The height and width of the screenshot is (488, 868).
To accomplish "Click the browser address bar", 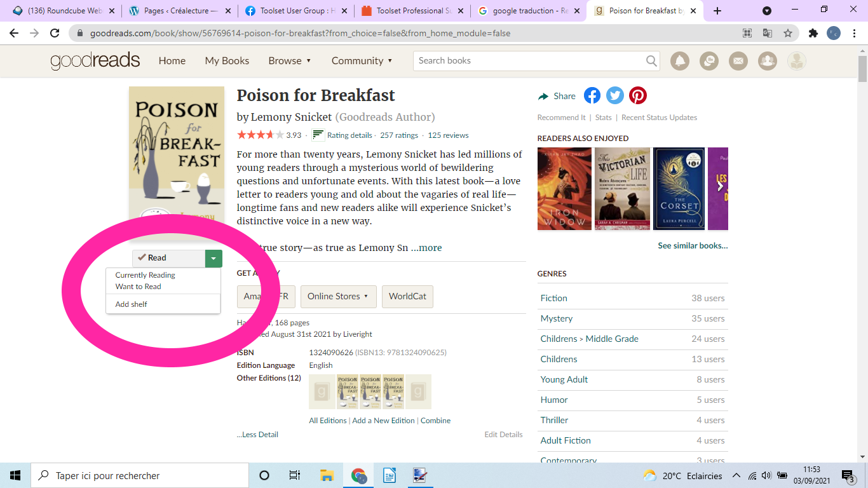I will (407, 33).
